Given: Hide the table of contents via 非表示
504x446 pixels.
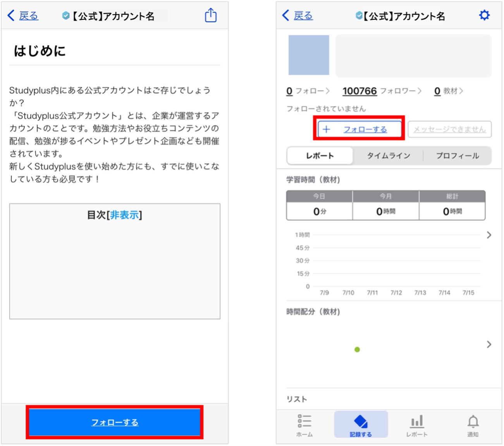Looking at the screenshot, I should 124,215.
